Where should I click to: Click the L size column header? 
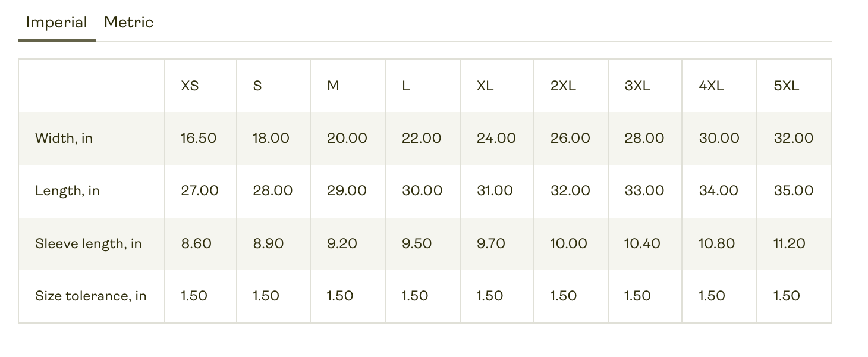(x=405, y=86)
